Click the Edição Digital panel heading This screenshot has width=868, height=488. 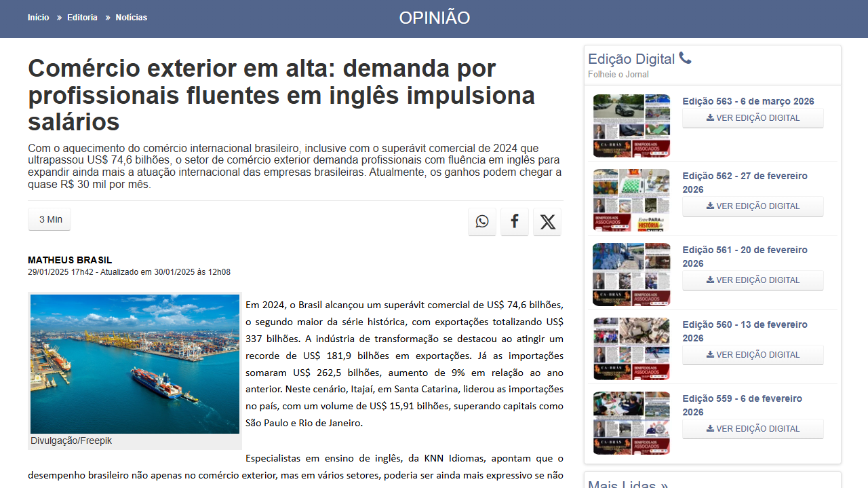(631, 59)
